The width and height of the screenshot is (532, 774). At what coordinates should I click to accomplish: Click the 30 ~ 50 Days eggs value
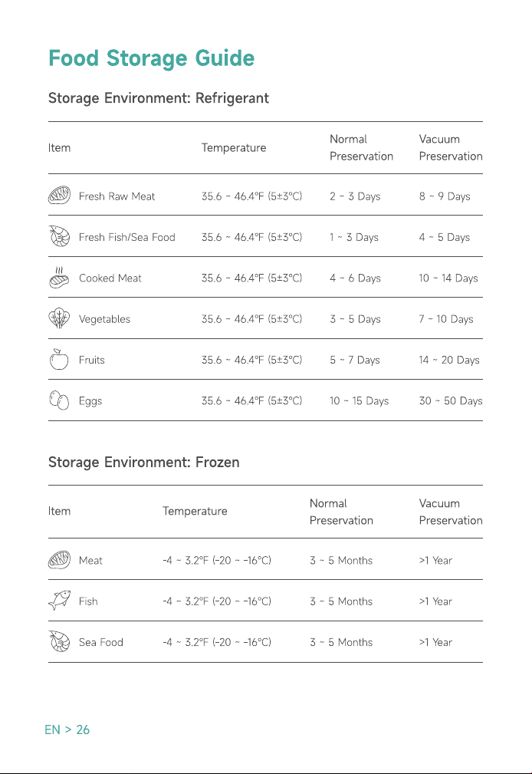point(451,401)
